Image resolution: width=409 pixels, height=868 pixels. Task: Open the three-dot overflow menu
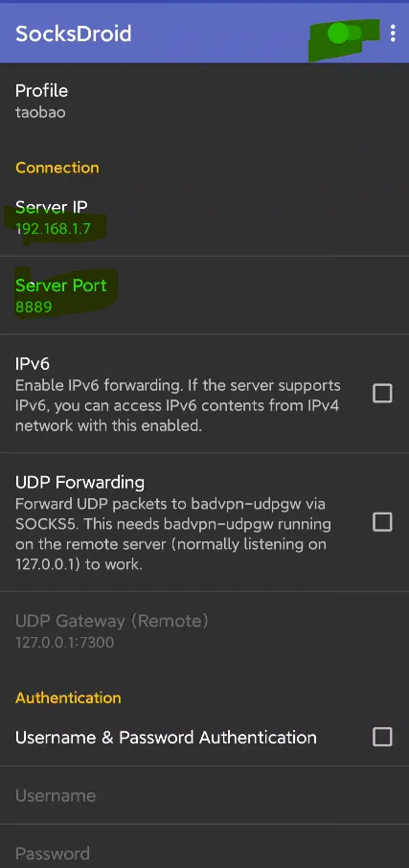click(393, 34)
